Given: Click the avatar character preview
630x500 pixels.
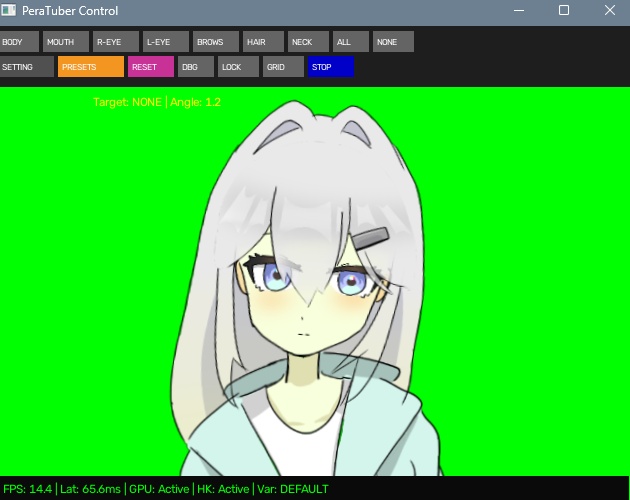Looking at the screenshot, I should (307, 289).
